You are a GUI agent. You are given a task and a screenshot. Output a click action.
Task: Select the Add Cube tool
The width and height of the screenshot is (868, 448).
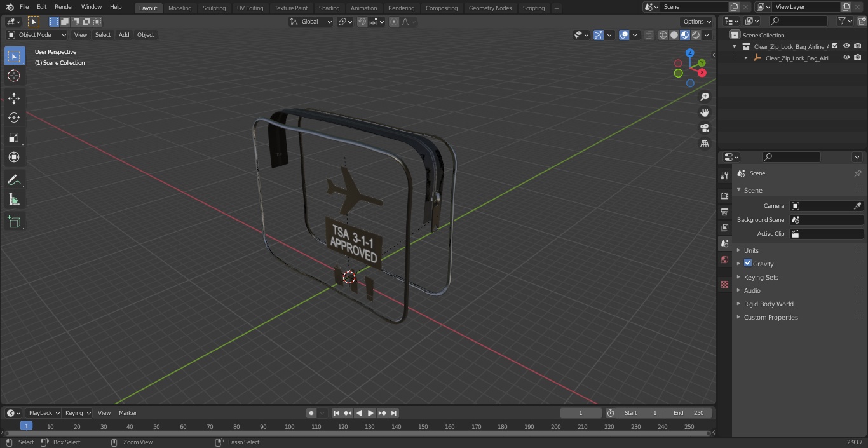point(14,222)
